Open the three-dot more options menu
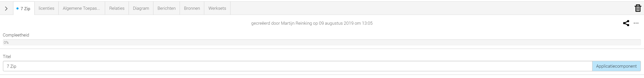Viewport: 644px width, 78px height. tap(636, 23)
